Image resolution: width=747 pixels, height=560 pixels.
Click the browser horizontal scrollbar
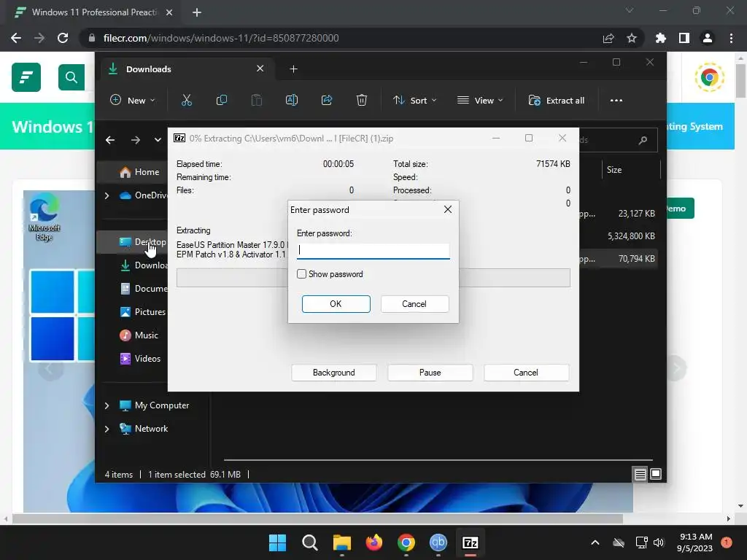(317, 518)
